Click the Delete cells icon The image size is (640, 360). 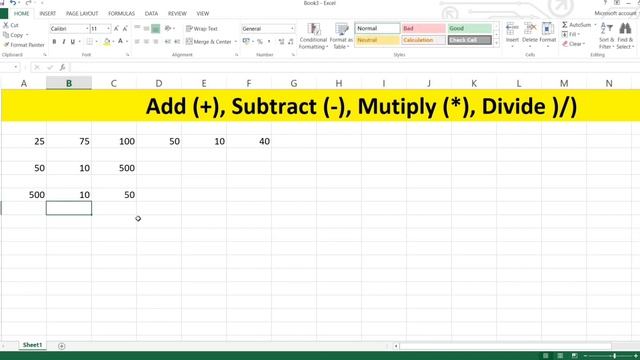[530, 29]
